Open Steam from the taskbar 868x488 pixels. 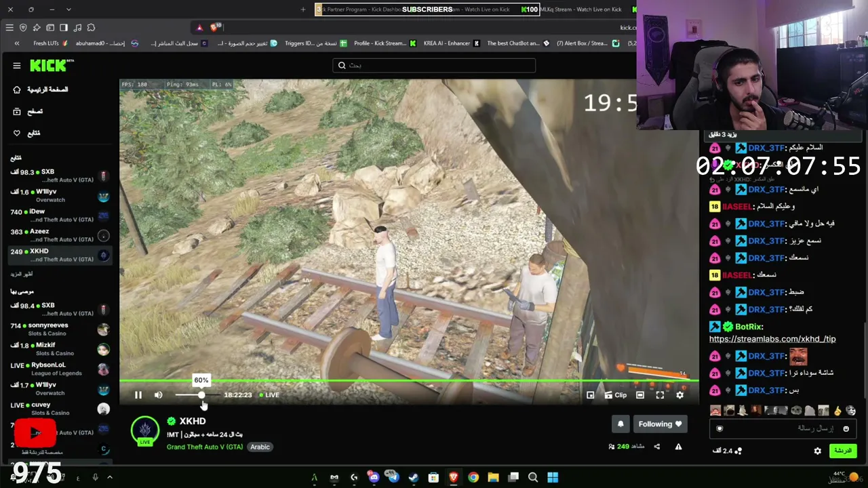click(414, 478)
